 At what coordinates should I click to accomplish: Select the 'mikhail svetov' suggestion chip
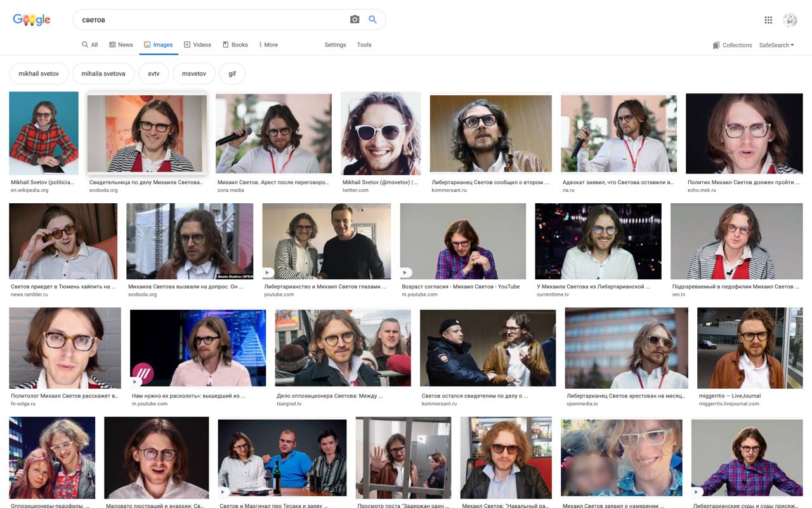click(x=39, y=74)
